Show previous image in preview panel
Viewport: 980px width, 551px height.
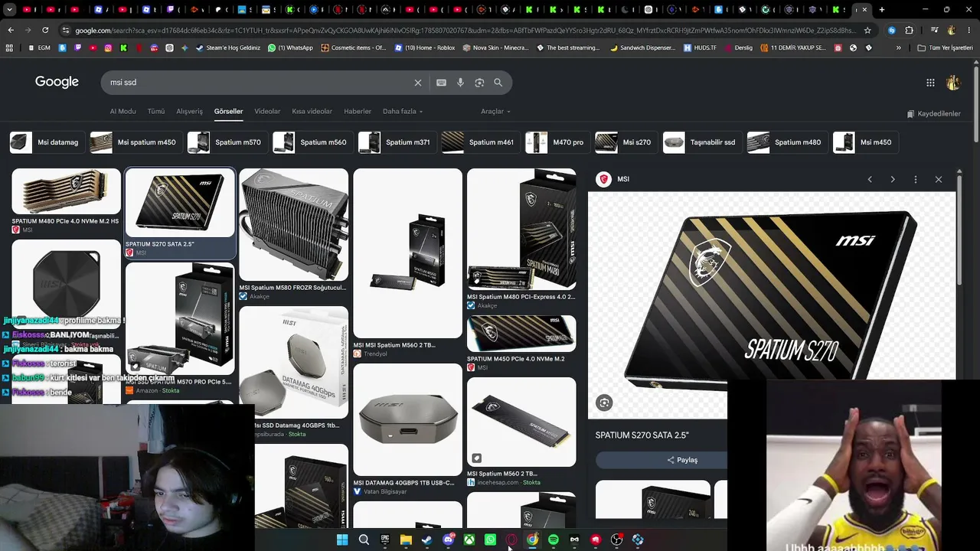[x=870, y=179]
